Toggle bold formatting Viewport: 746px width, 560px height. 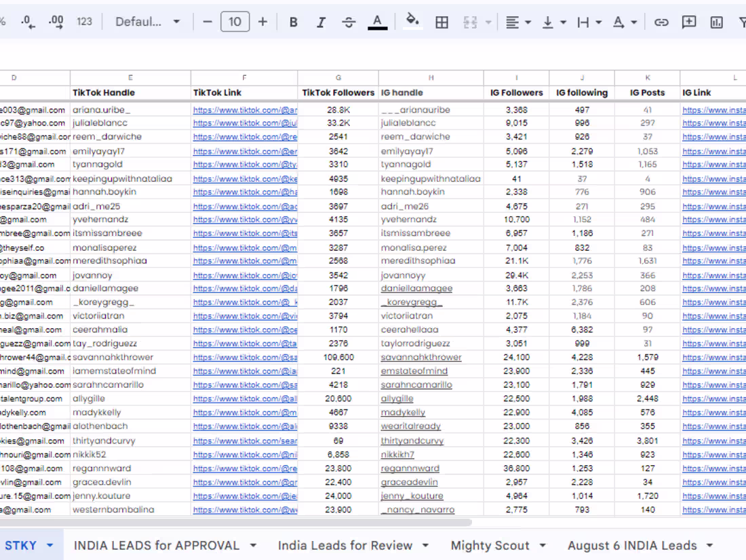[294, 22]
